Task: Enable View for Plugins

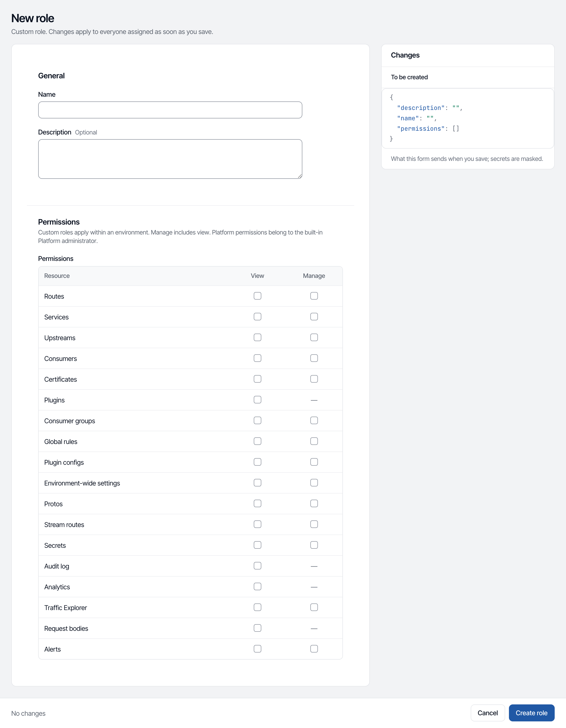Action: (257, 400)
